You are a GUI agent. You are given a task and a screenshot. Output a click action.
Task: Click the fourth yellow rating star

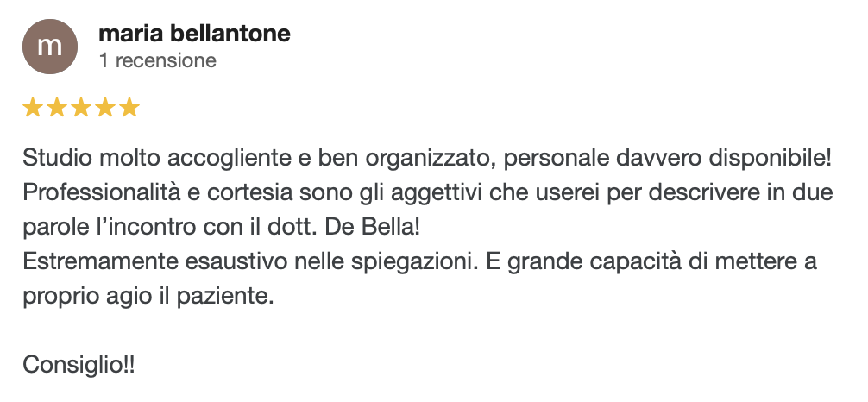(105, 108)
